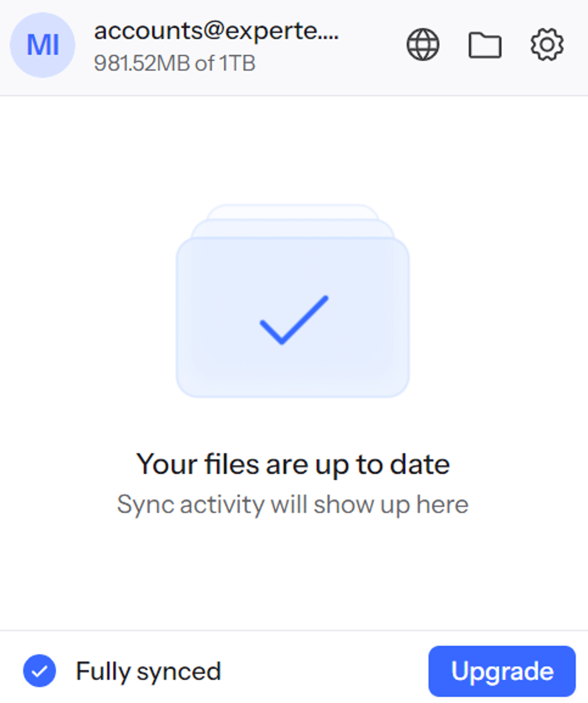This screenshot has width=588, height=703.
Task: Click the large checkmark in the illustration
Action: [294, 320]
